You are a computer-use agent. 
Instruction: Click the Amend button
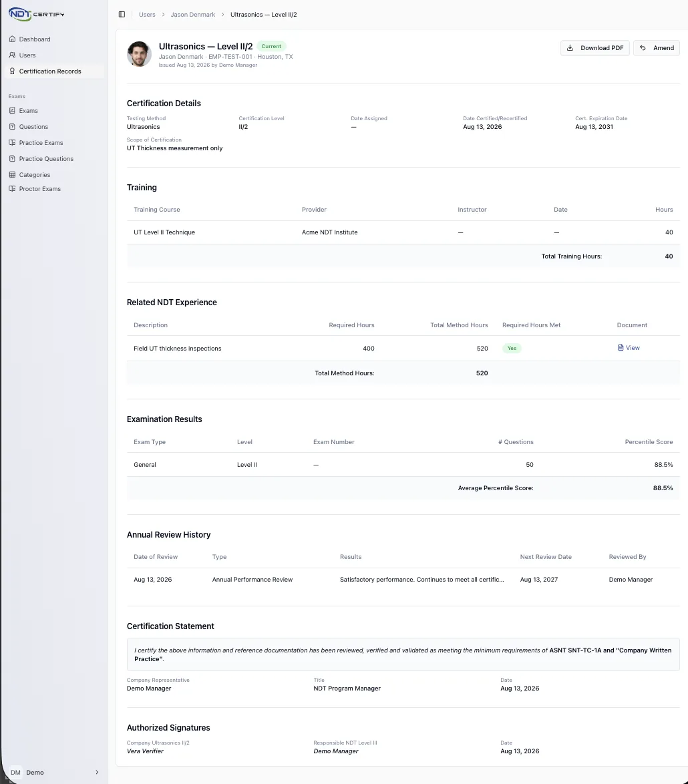tap(657, 48)
